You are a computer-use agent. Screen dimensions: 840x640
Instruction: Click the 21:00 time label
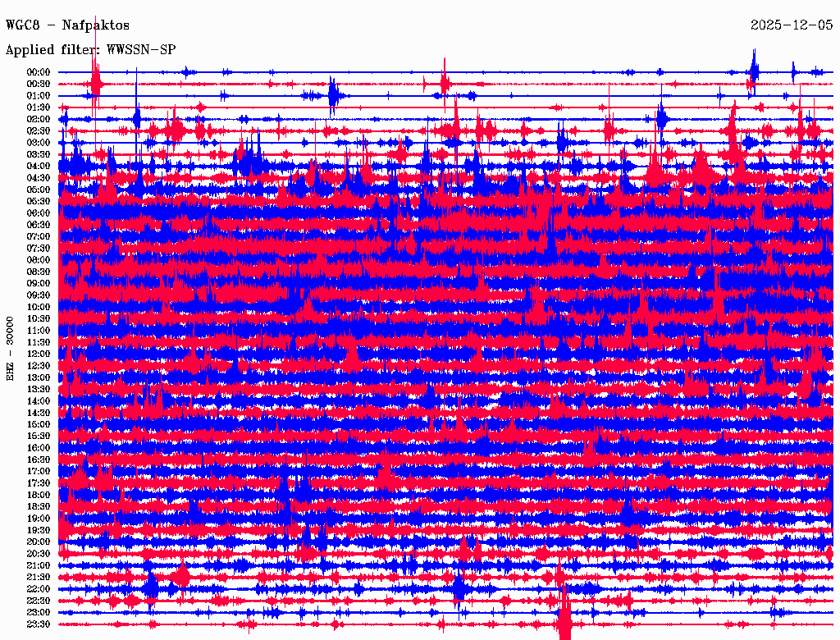coord(39,565)
